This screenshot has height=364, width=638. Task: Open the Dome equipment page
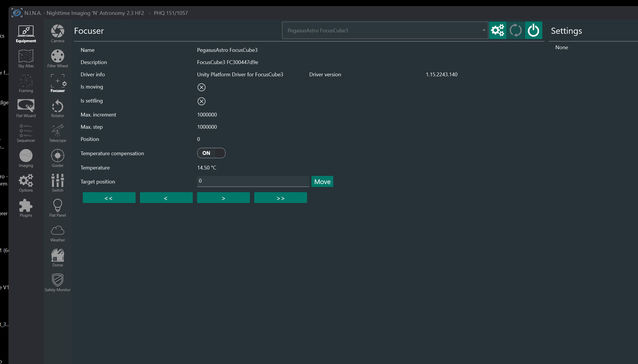pos(57,258)
